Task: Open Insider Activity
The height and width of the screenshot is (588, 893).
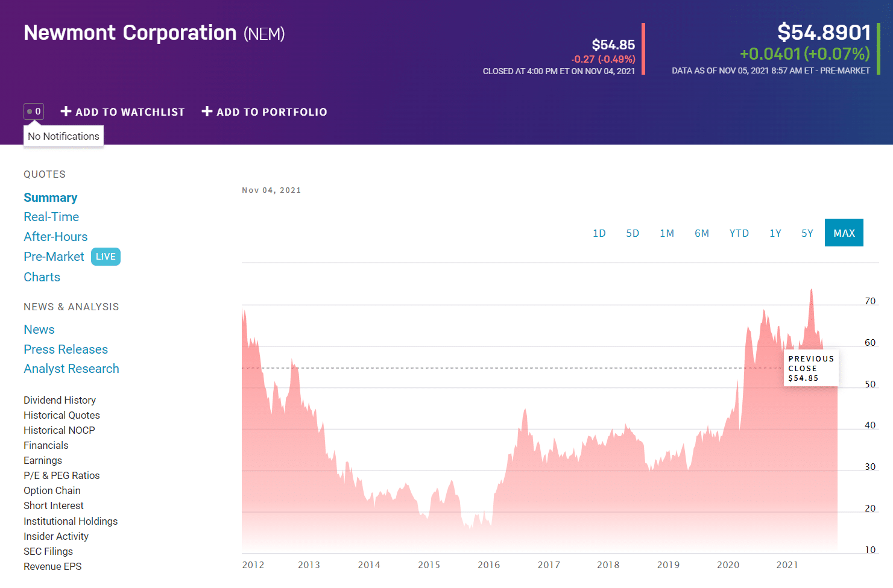Action: point(56,536)
